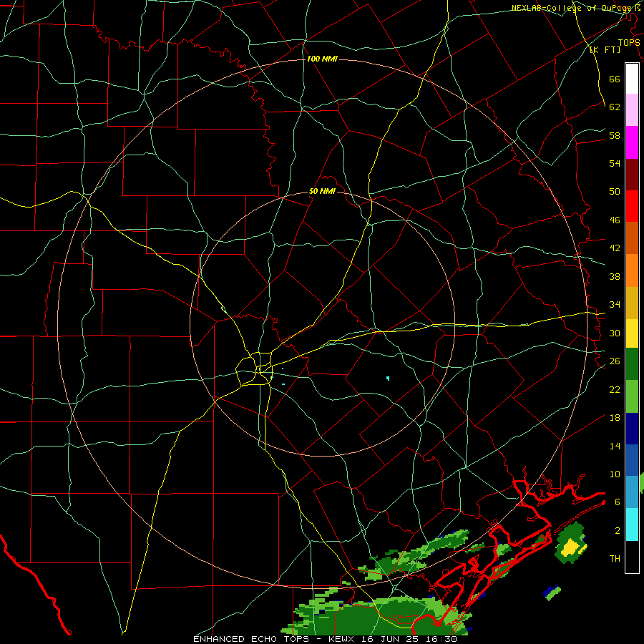Image resolution: width=644 pixels, height=644 pixels.
Task: Click the bright red 46-50 kft legend swatch
Action: point(632,206)
